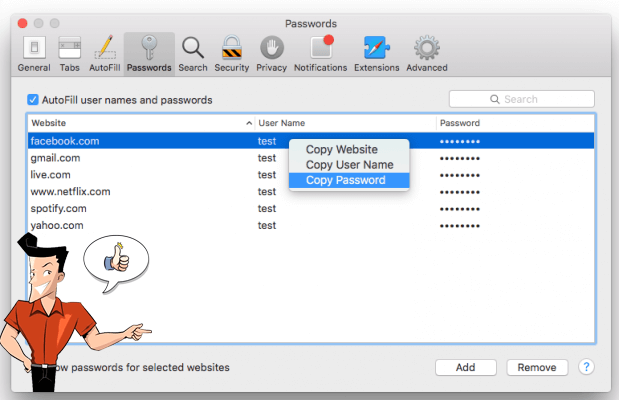Image resolution: width=619 pixels, height=400 pixels.
Task: Open the Advanced gear pane
Action: pyautogui.click(x=427, y=54)
